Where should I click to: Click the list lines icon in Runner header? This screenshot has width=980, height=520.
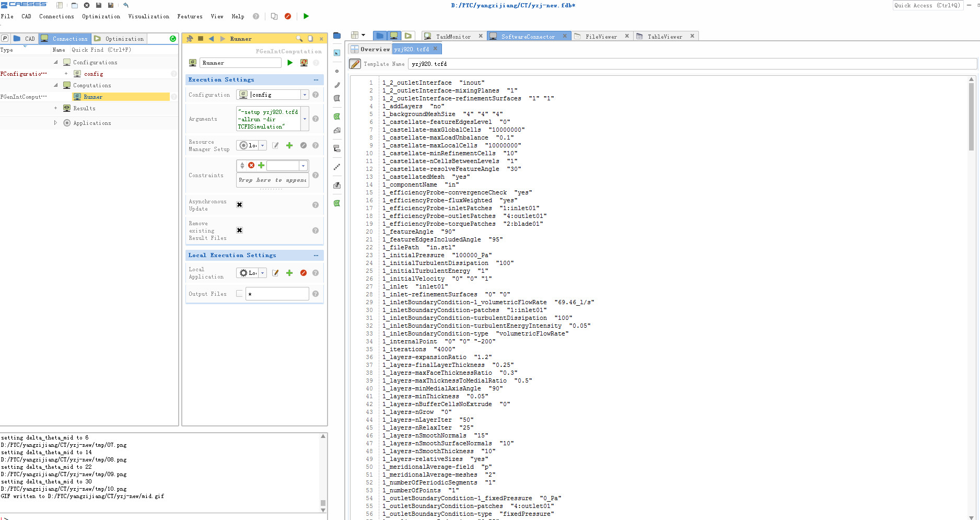click(x=201, y=39)
